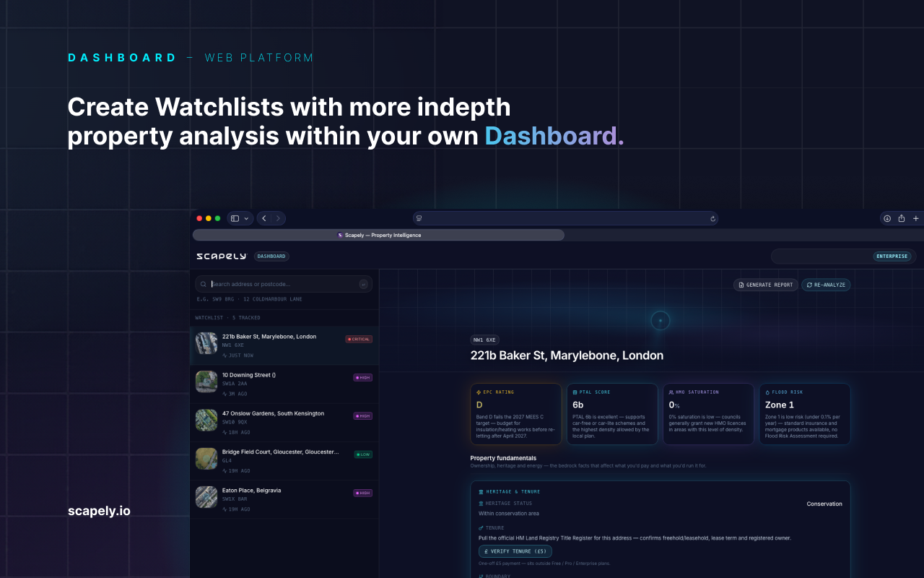Viewport: 924px width, 578px height.
Task: Click the browser address bar
Action: [x=565, y=218]
